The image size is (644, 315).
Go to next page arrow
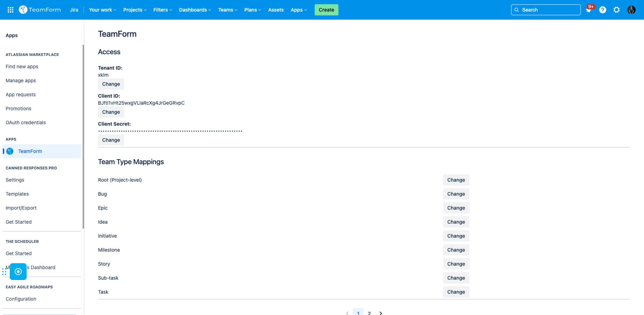tap(381, 313)
